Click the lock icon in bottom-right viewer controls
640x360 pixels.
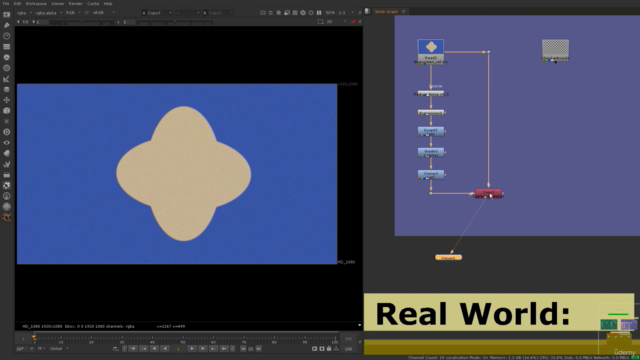coord(329,349)
